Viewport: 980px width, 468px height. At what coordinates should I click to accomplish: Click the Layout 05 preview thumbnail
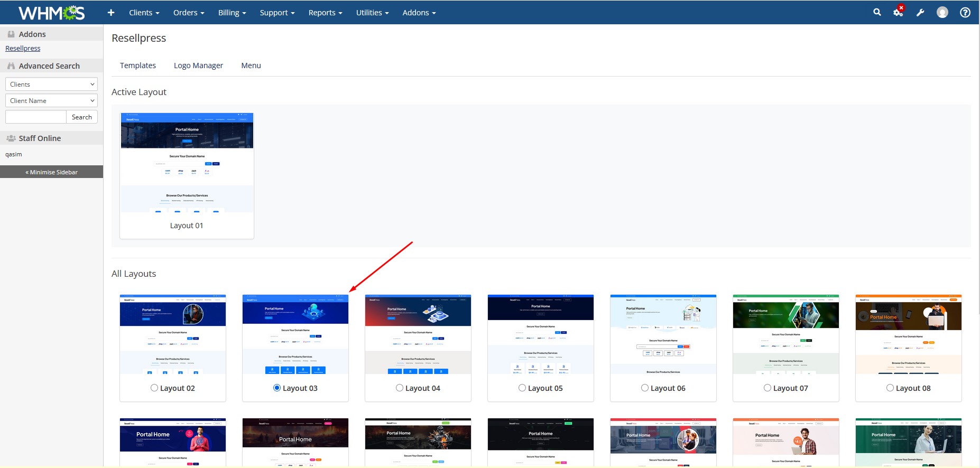point(540,334)
